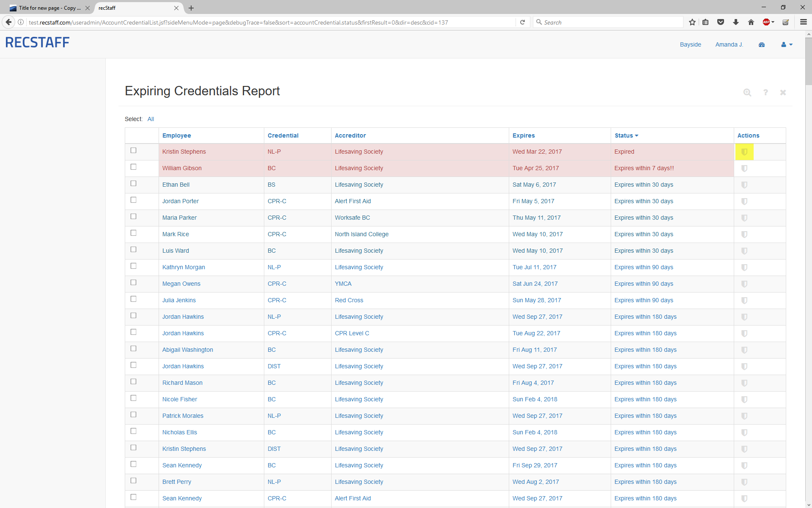Open the Firefox hamburger menu
The height and width of the screenshot is (508, 812).
pyautogui.click(x=803, y=22)
